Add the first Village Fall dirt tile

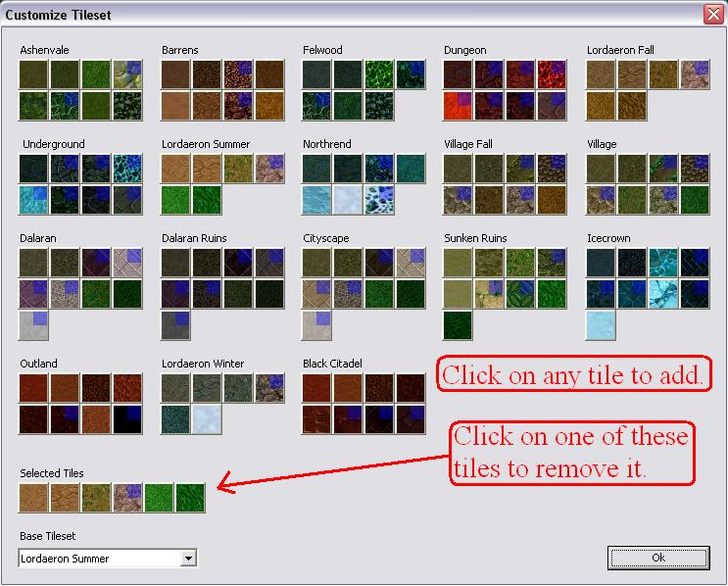click(x=458, y=169)
